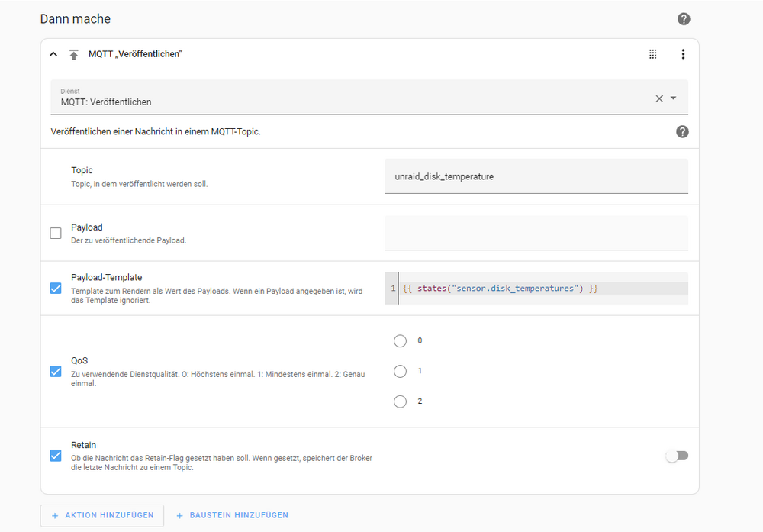The image size is (763, 532).
Task: Click the Topic input field
Action: [x=536, y=176]
